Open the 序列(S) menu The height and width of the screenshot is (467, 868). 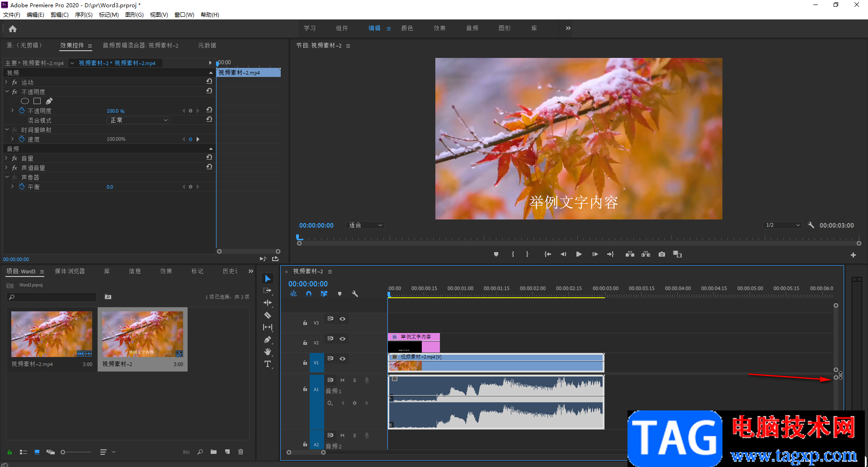tap(84, 14)
